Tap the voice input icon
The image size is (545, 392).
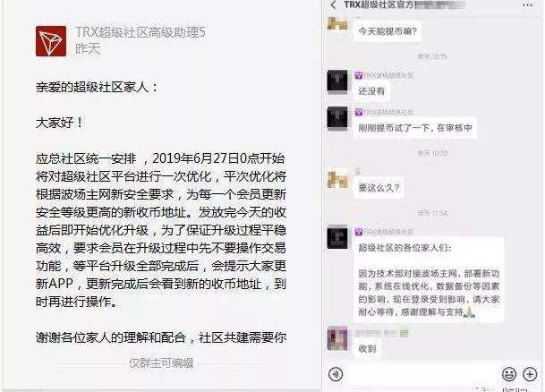(336, 374)
